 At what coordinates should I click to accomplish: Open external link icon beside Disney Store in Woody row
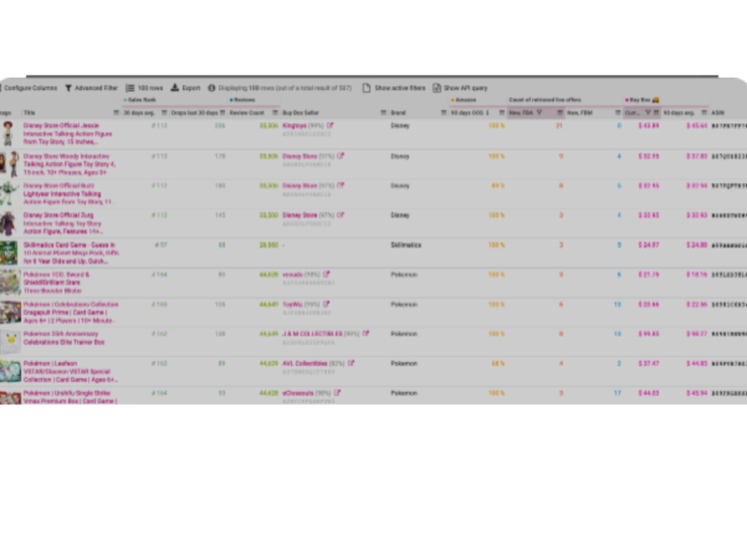[x=340, y=156]
